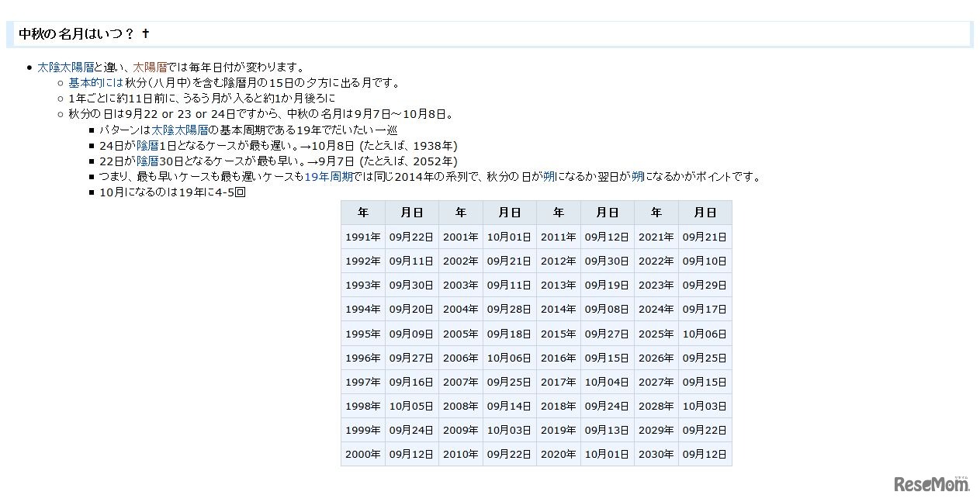The width and height of the screenshot is (980, 502).
Task: Open the 陰暦 link in the 24日 line
Action: pos(144,145)
